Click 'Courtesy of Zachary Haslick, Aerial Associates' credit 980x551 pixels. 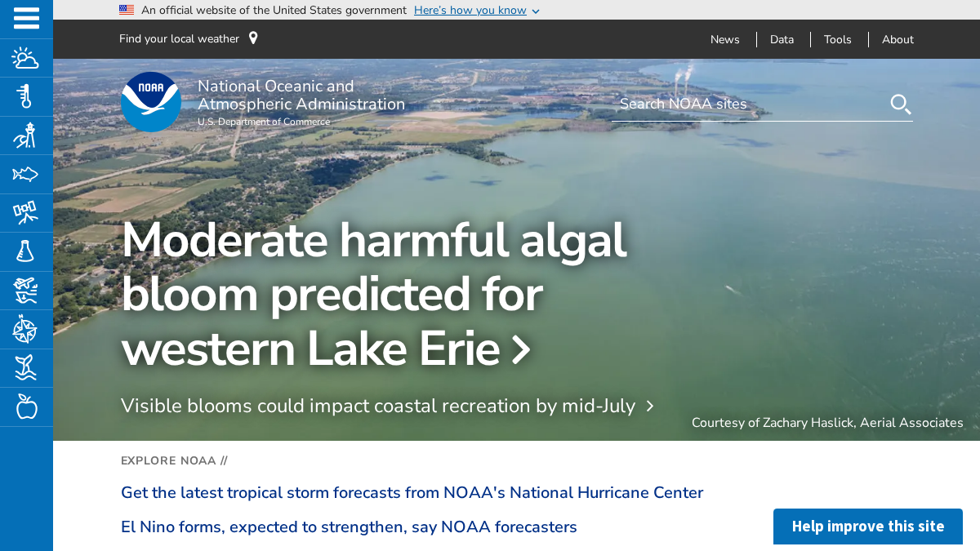point(827,423)
